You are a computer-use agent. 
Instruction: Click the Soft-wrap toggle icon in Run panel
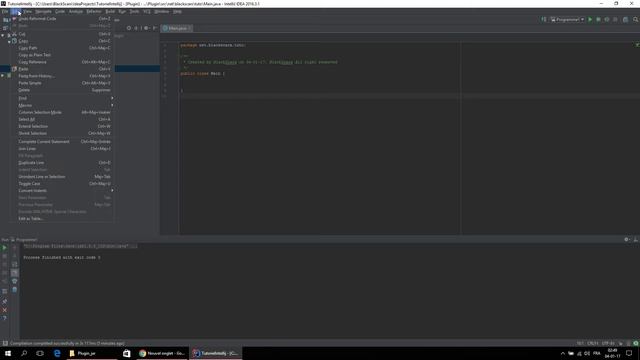click(14, 264)
